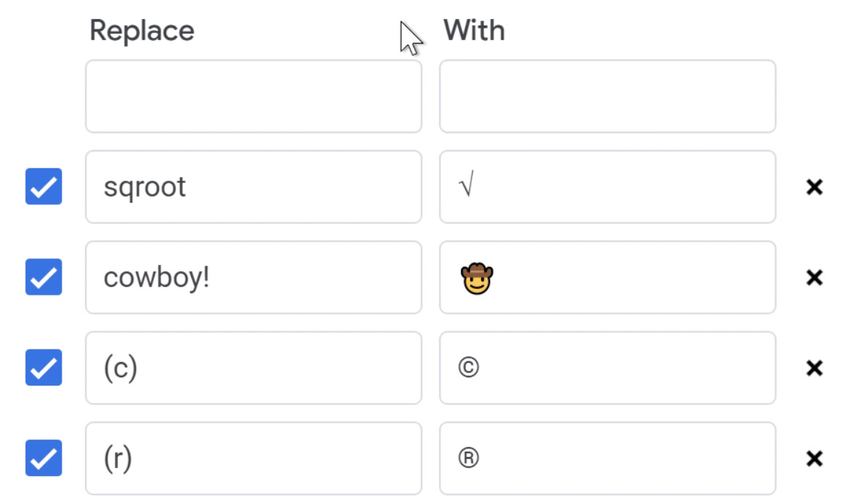Disable the cowboy! emoji replacement
Viewport: 852px width, 504px height.
43,278
